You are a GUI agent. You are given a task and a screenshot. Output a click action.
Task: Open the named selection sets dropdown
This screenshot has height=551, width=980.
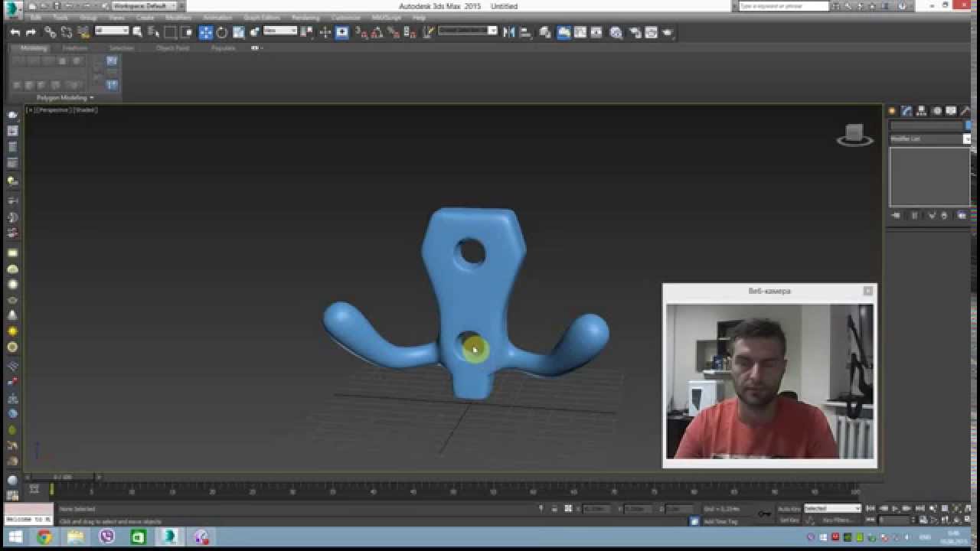pos(467,31)
